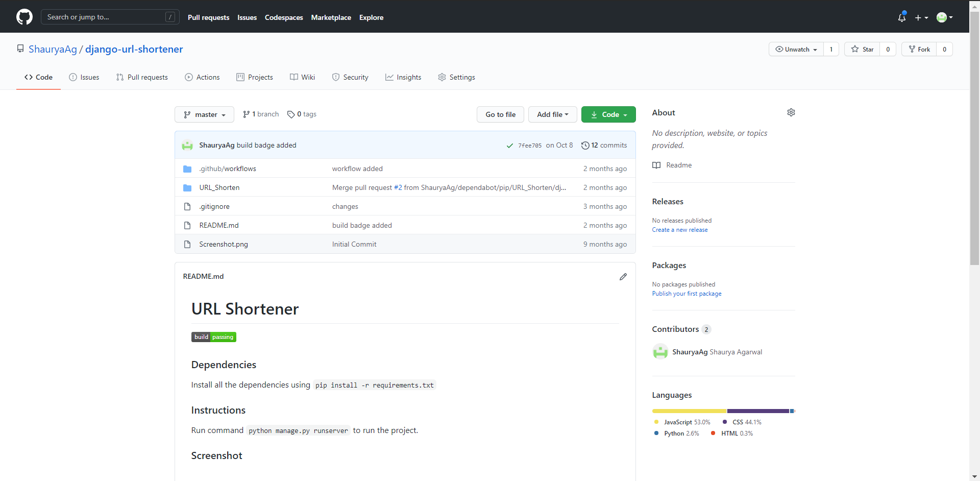Click the CSS 44.1% language entry
The image size is (980, 481).
click(742, 422)
